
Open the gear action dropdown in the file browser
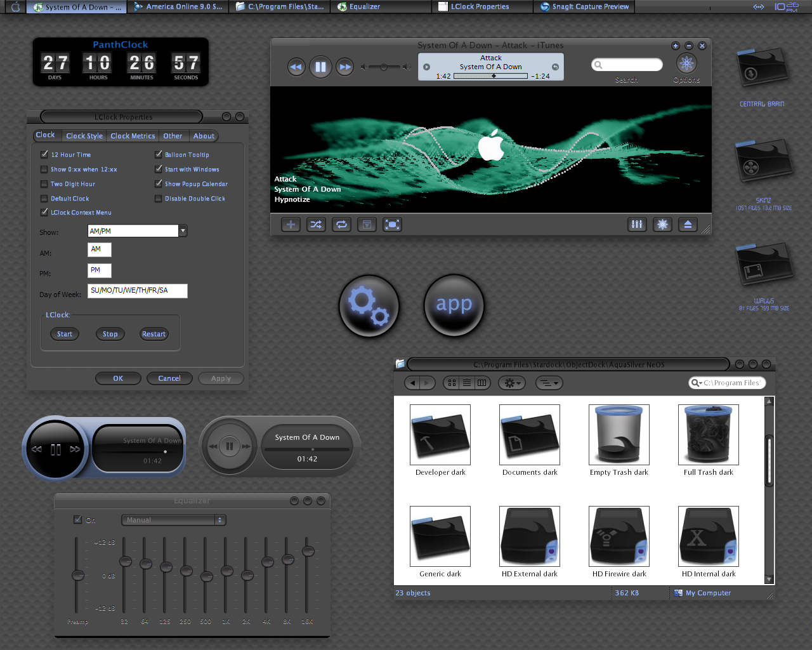(x=511, y=383)
